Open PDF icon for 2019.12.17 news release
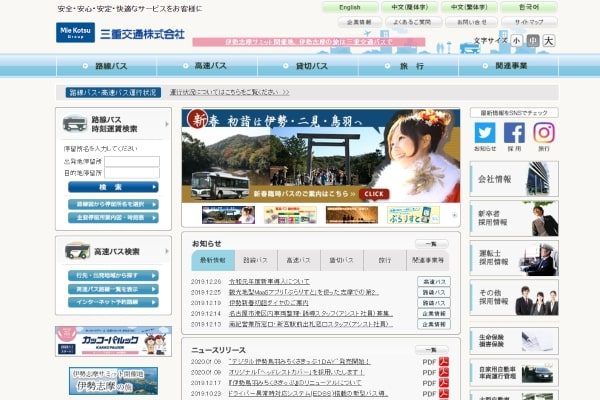Screen dimensions: 600x400 coord(443,383)
